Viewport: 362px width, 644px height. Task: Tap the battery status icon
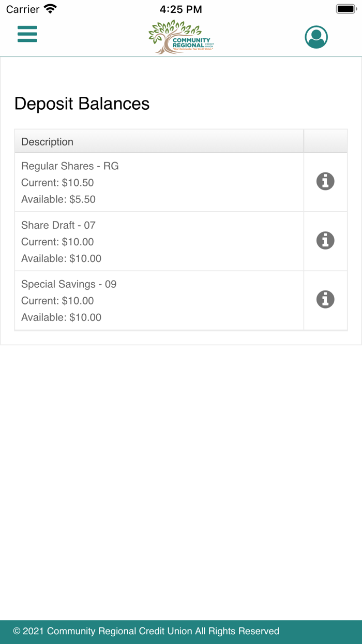[345, 9]
